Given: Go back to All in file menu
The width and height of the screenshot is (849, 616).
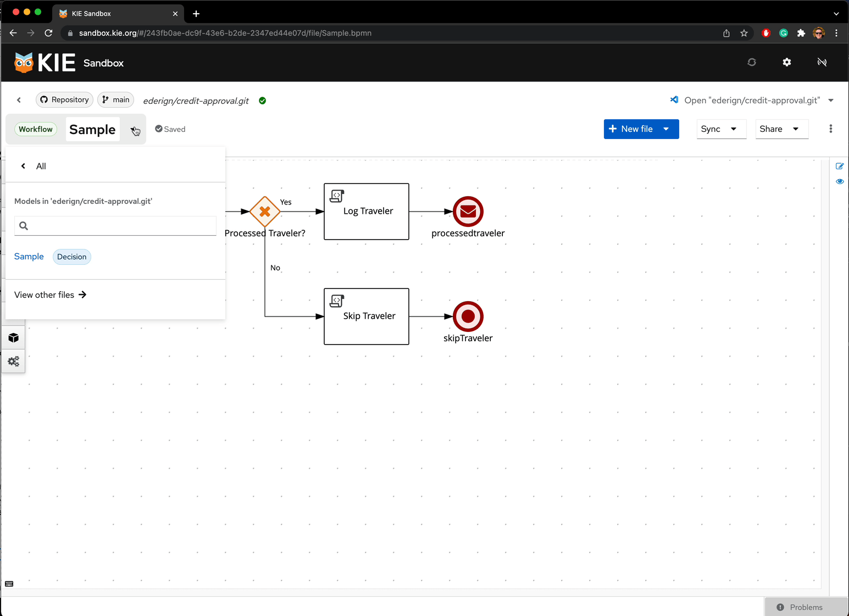Looking at the screenshot, I should coord(34,166).
